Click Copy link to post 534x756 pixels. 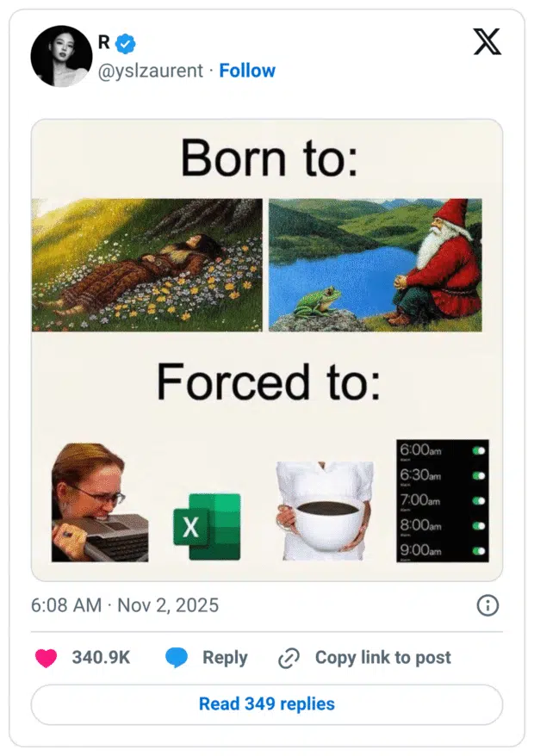coord(383,658)
